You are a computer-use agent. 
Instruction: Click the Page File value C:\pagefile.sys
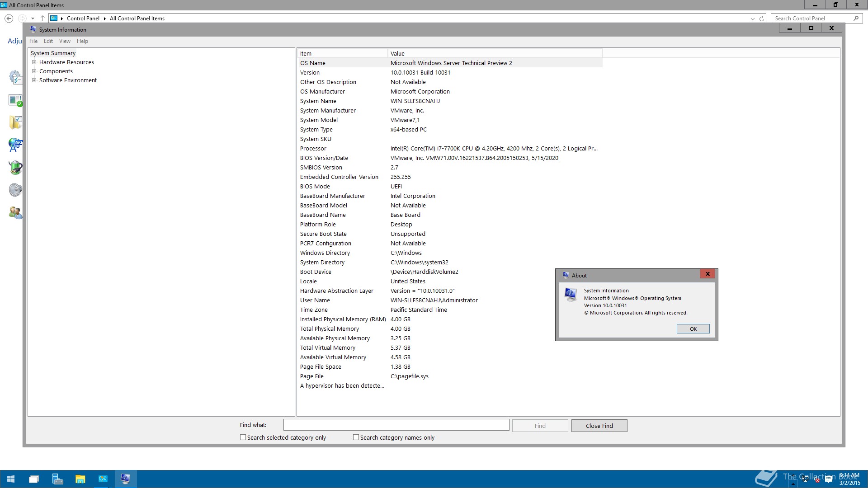click(409, 376)
